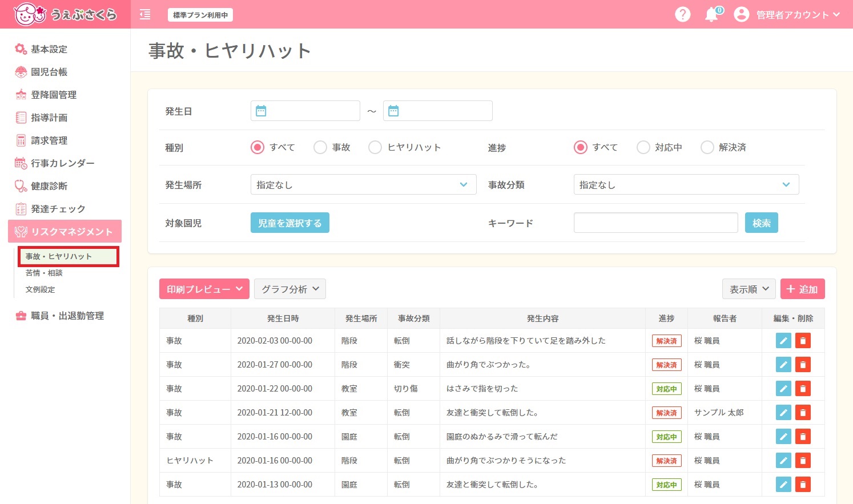Delete the ヒヤリハット row record
Image resolution: width=853 pixels, height=504 pixels.
pyautogui.click(x=803, y=461)
